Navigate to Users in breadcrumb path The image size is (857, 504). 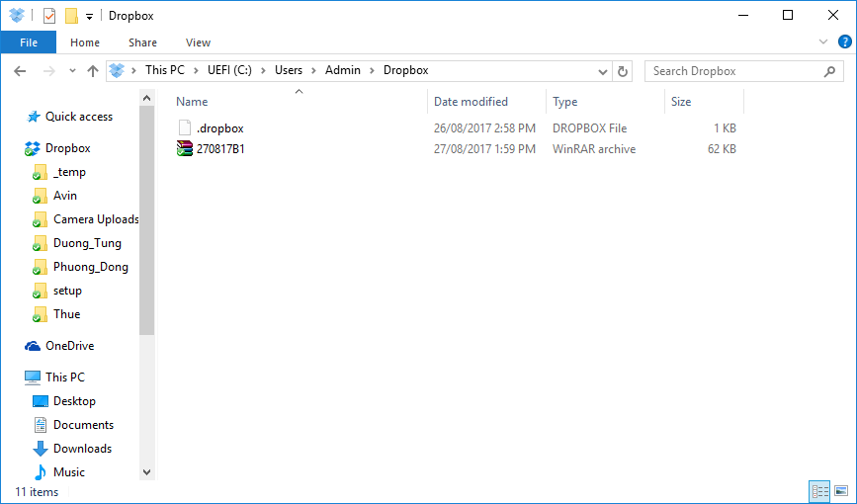[x=289, y=70]
